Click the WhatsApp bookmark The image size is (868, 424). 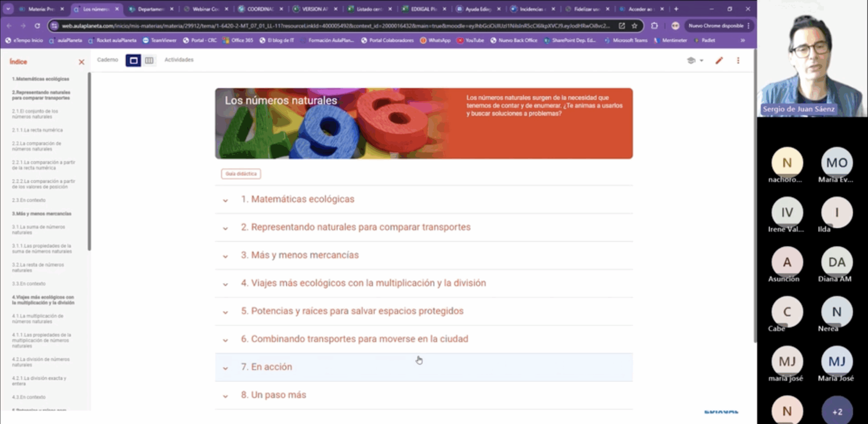pyautogui.click(x=435, y=40)
